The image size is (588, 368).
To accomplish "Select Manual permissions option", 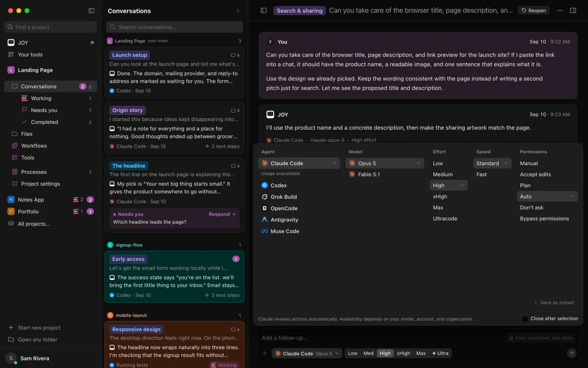I will coord(547,163).
